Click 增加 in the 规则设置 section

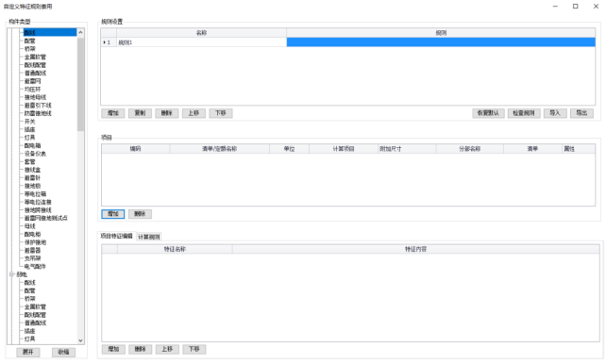point(113,113)
